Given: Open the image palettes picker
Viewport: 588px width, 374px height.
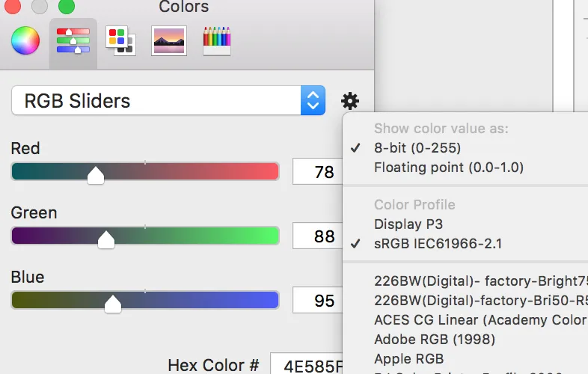Looking at the screenshot, I should point(168,40).
